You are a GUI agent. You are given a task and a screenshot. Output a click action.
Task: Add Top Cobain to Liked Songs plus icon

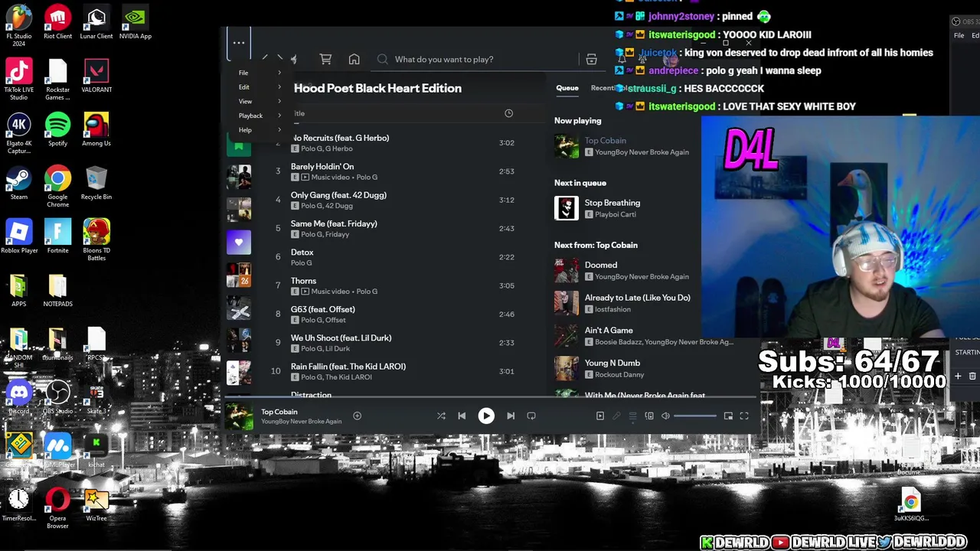[357, 416]
